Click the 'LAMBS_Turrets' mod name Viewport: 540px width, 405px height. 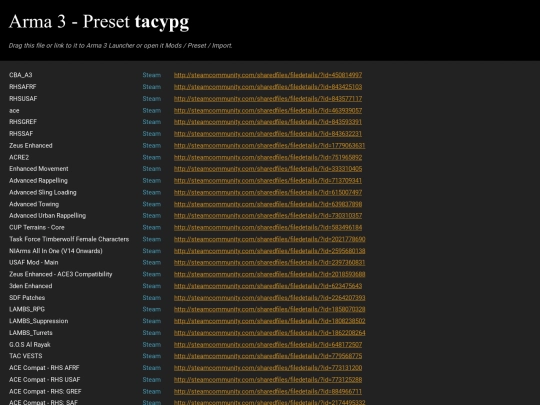pyautogui.click(x=31, y=333)
